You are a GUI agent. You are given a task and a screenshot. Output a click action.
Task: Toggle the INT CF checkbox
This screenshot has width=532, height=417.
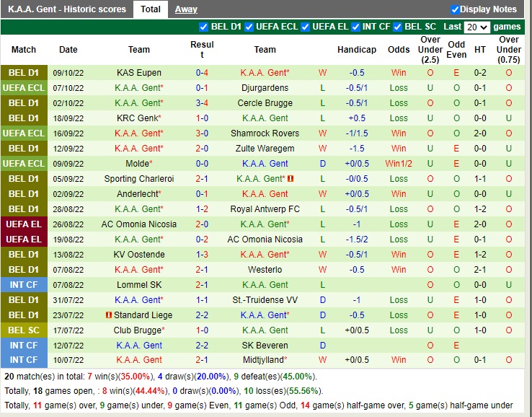[x=355, y=27]
